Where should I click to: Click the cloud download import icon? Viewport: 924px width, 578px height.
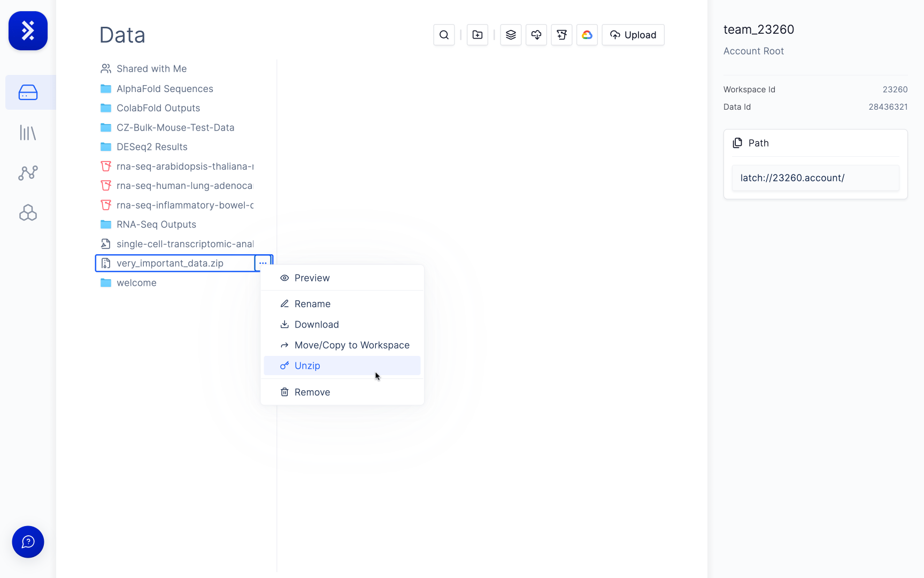(536, 35)
